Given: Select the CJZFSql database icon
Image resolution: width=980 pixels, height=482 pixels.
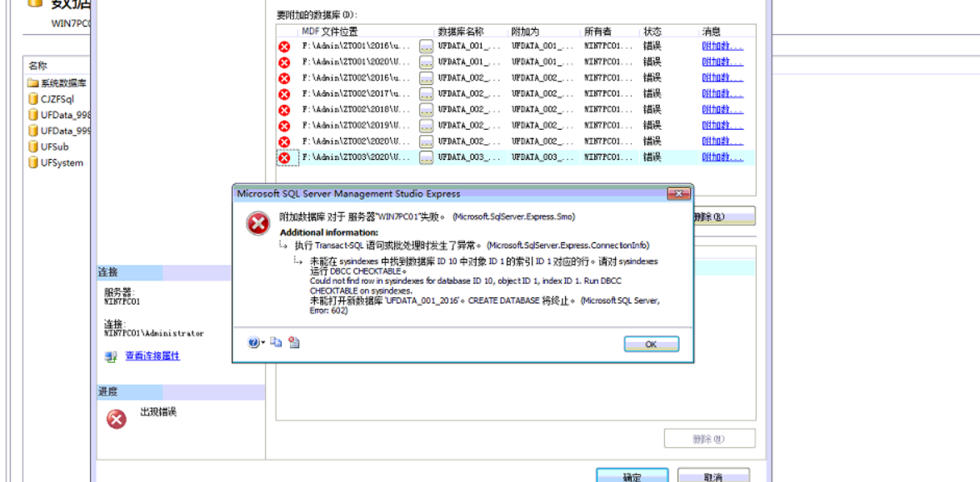Looking at the screenshot, I should pyautogui.click(x=33, y=98).
